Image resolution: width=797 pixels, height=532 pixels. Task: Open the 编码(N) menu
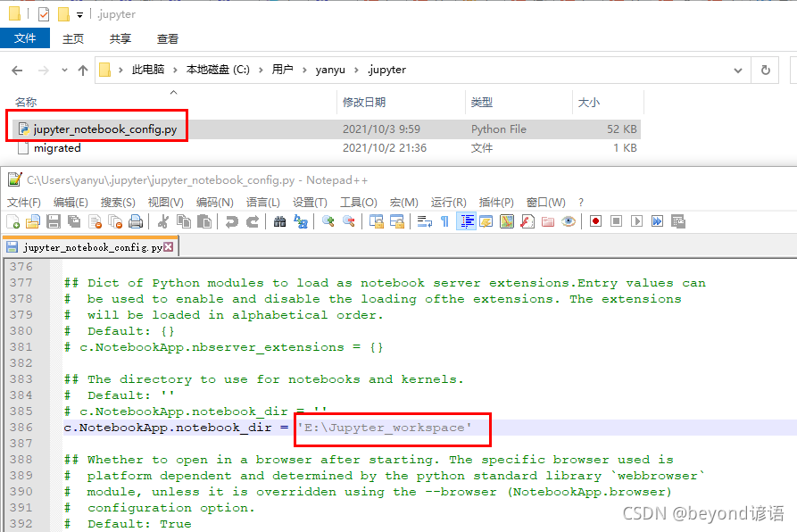click(x=215, y=203)
